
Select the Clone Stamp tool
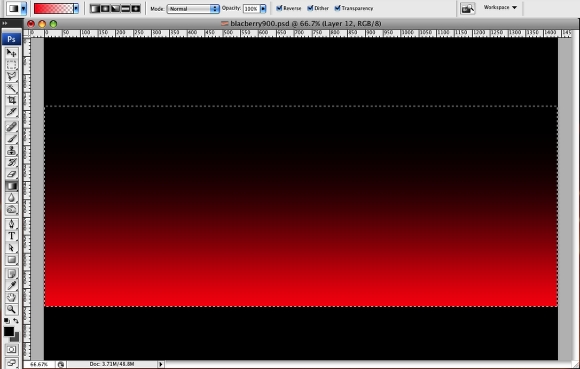pyautogui.click(x=11, y=150)
